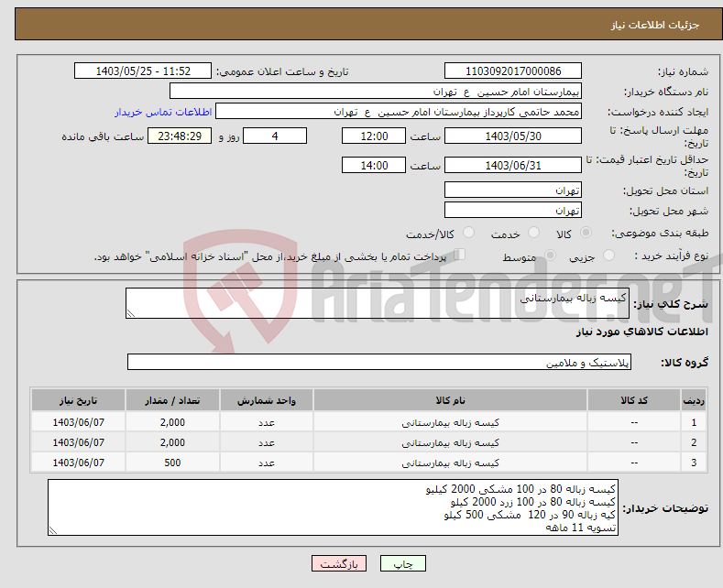Click the buyer name field بیمارستان امام حسین
The height and width of the screenshot is (588, 723).
376,92
